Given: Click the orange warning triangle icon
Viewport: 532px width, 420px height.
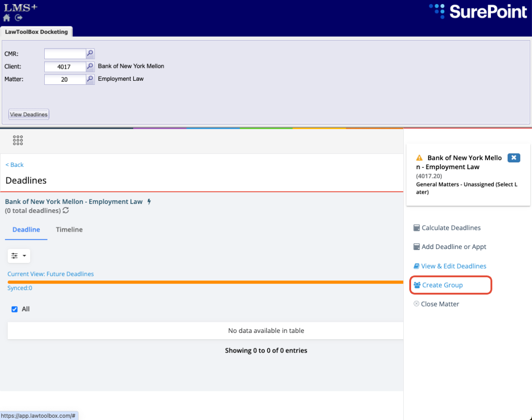Looking at the screenshot, I should tap(419, 158).
